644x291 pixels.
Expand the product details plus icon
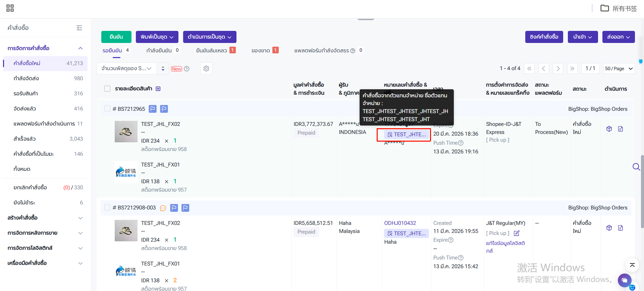(x=158, y=89)
